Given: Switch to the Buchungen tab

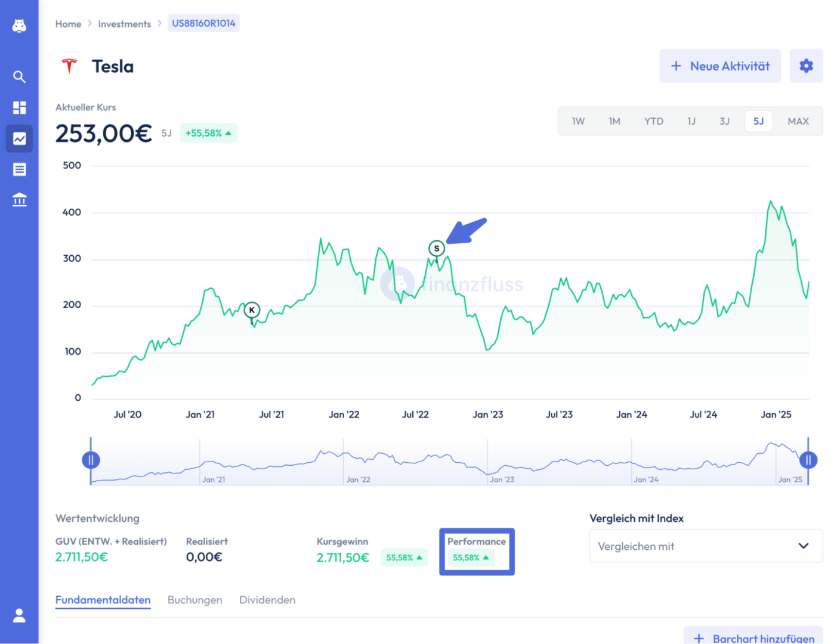Looking at the screenshot, I should click(x=194, y=600).
